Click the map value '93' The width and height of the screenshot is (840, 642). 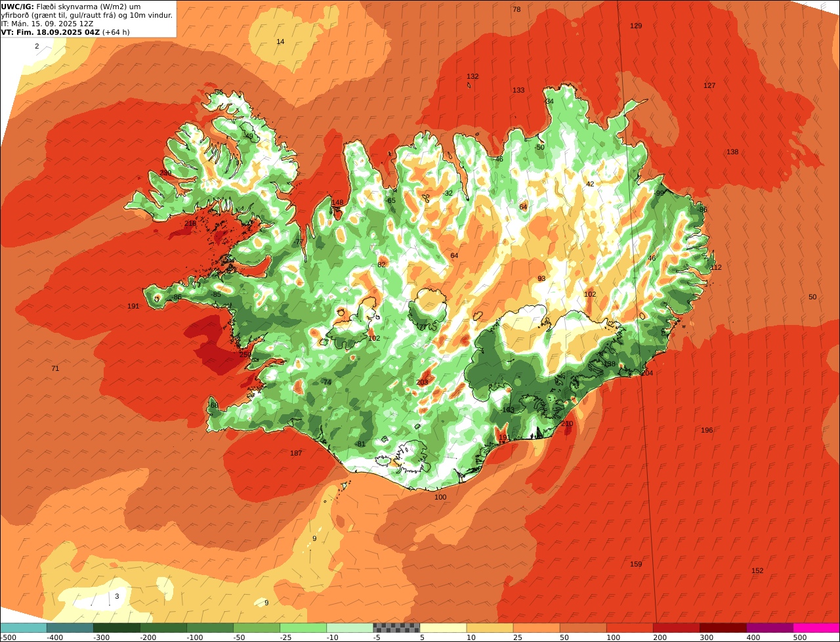pos(541,278)
